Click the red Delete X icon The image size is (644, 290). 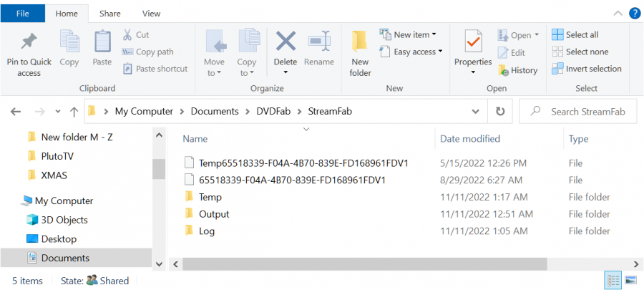tap(286, 41)
